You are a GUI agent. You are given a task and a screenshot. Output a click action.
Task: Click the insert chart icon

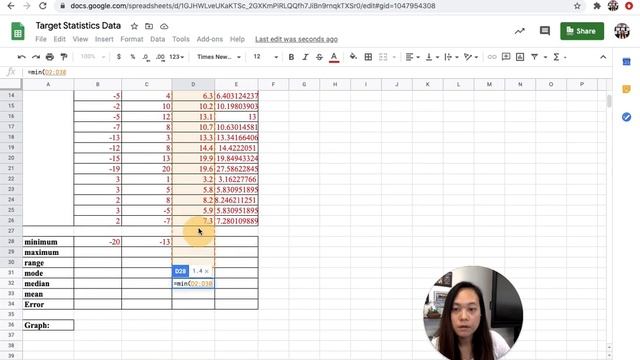click(x=520, y=57)
